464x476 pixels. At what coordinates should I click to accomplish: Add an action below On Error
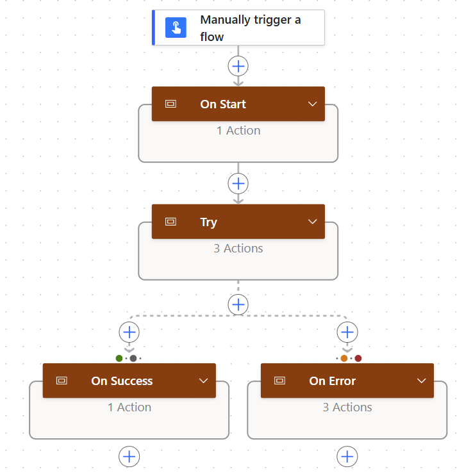347,456
